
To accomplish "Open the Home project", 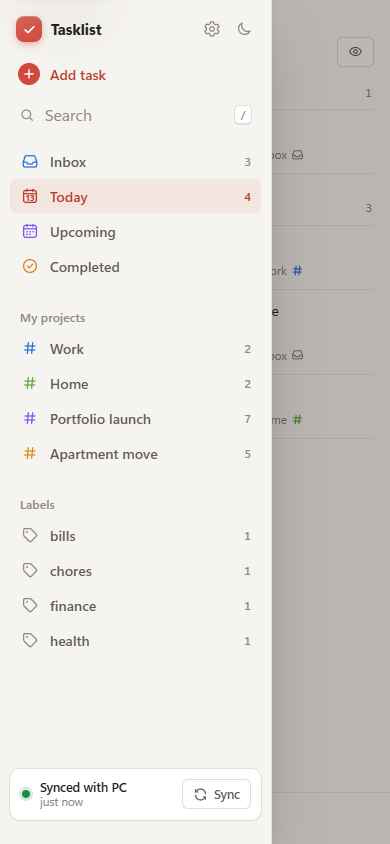I will click(136, 384).
